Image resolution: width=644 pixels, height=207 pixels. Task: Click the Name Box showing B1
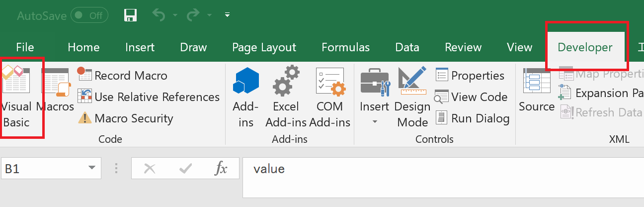point(43,169)
